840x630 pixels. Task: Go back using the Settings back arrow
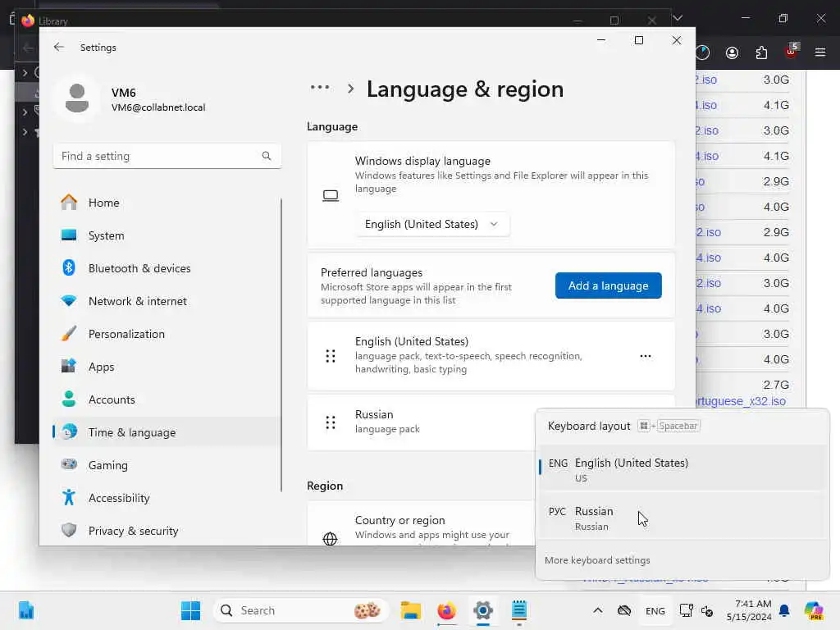pos(59,47)
